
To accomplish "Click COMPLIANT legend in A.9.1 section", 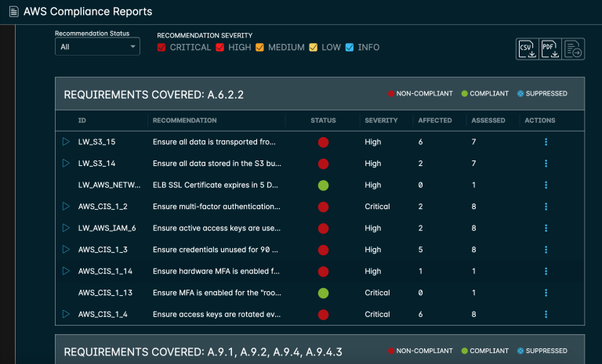I will pos(485,351).
